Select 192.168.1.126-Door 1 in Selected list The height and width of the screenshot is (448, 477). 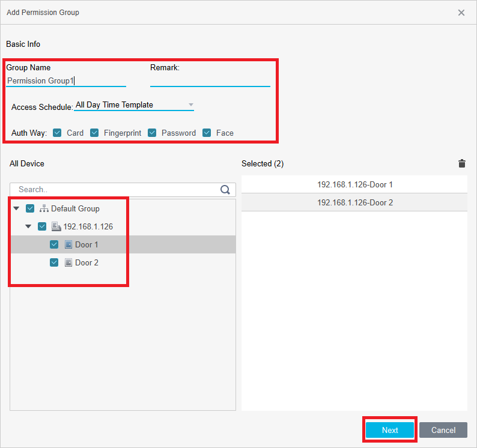coord(354,185)
